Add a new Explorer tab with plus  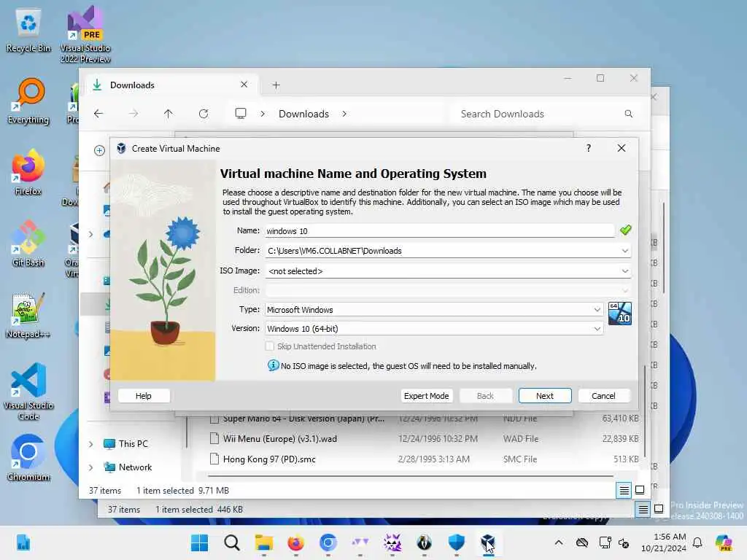(x=276, y=85)
